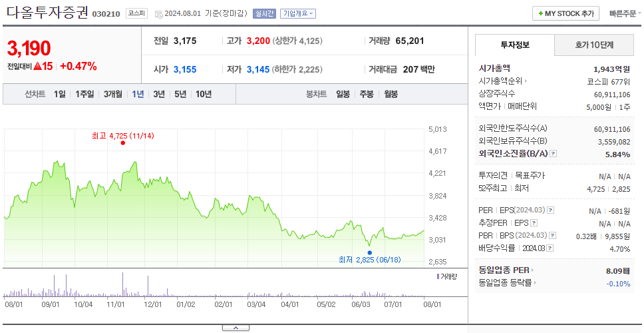The width and height of the screenshot is (644, 333).
Task: Click the 시가총액 1,943억원 value
Action: pyautogui.click(x=611, y=69)
